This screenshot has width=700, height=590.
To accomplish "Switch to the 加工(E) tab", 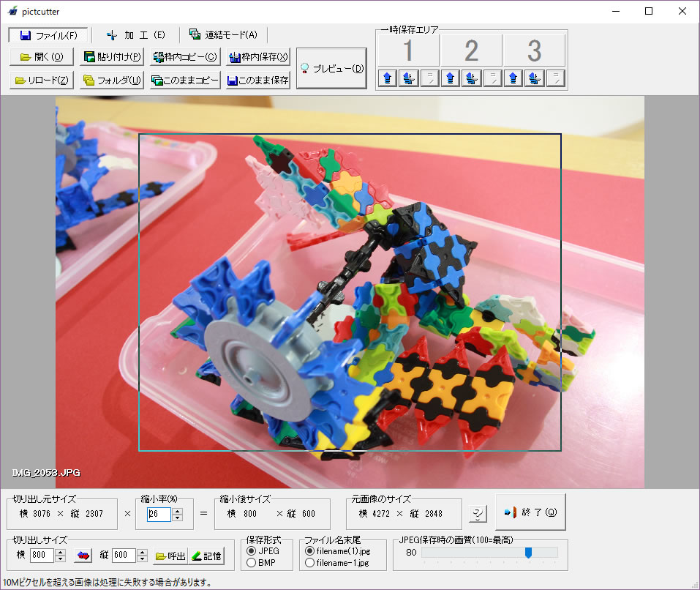I will click(136, 35).
